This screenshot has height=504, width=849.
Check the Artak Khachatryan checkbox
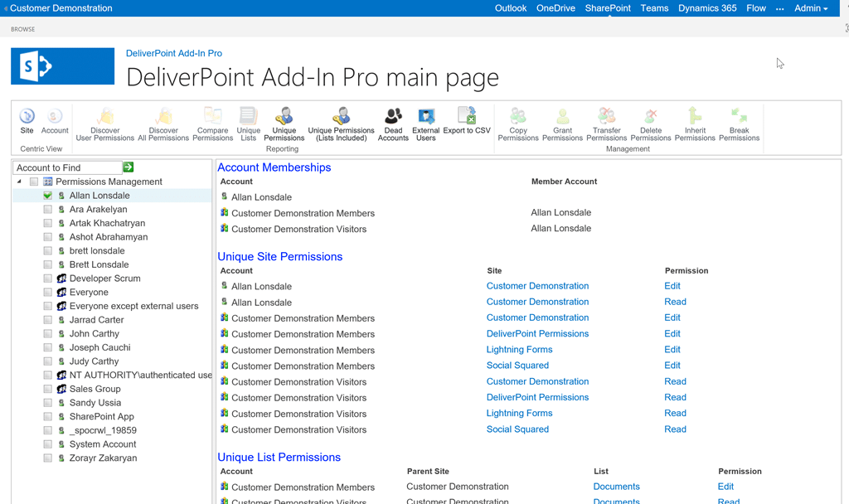47,223
